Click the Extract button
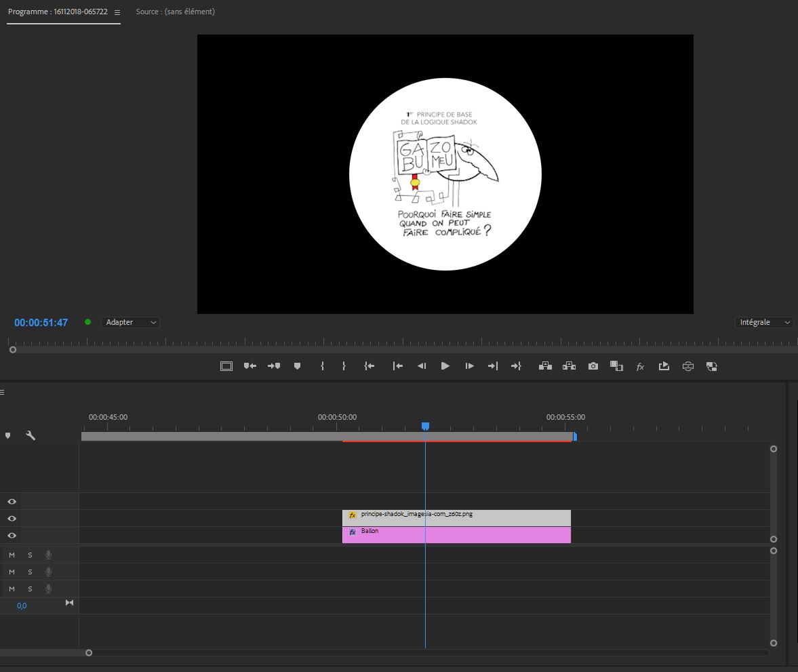The height and width of the screenshot is (672, 798). [569, 366]
